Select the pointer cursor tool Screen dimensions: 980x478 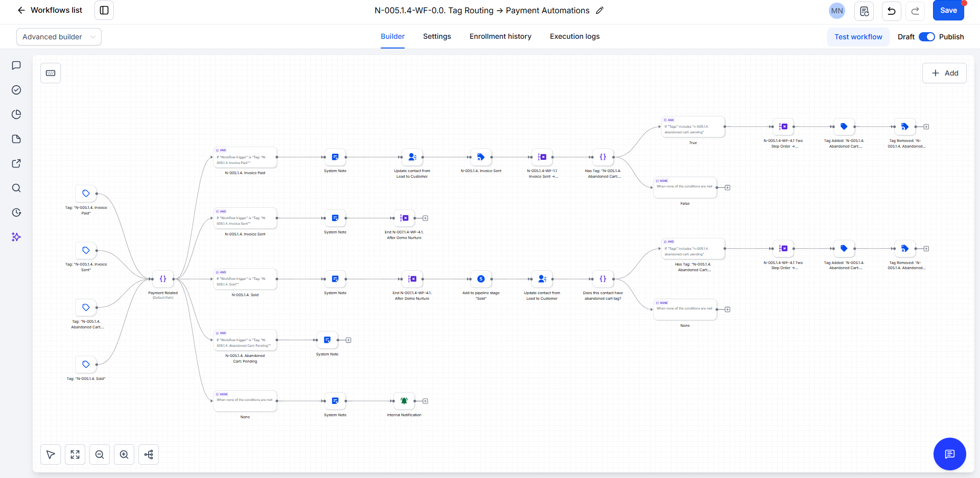click(51, 455)
